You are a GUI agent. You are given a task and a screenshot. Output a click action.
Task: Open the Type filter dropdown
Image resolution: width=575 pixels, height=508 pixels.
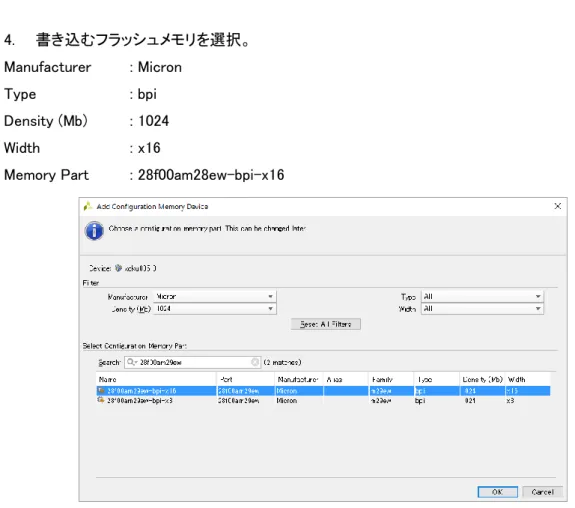tap(482, 296)
